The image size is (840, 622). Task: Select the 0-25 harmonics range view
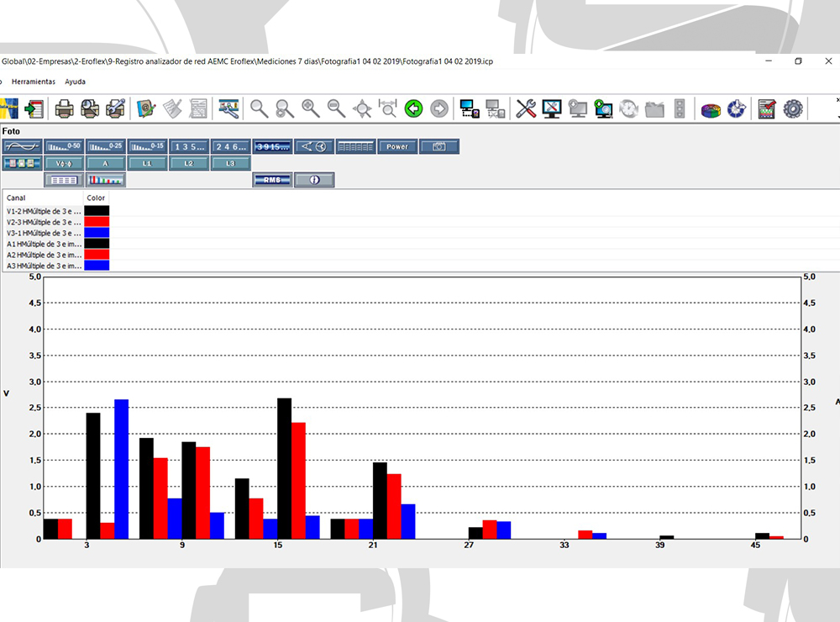(x=105, y=146)
